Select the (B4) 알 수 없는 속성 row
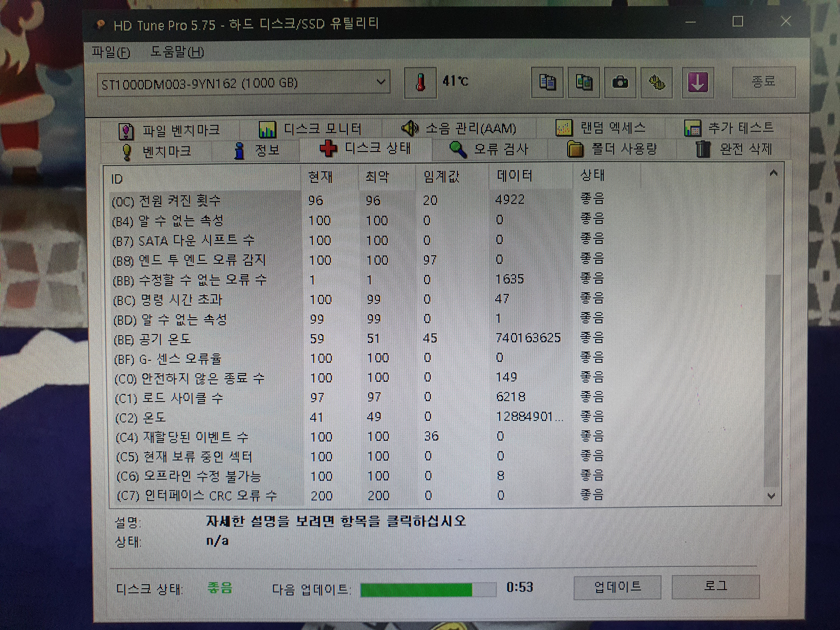 (x=437, y=220)
